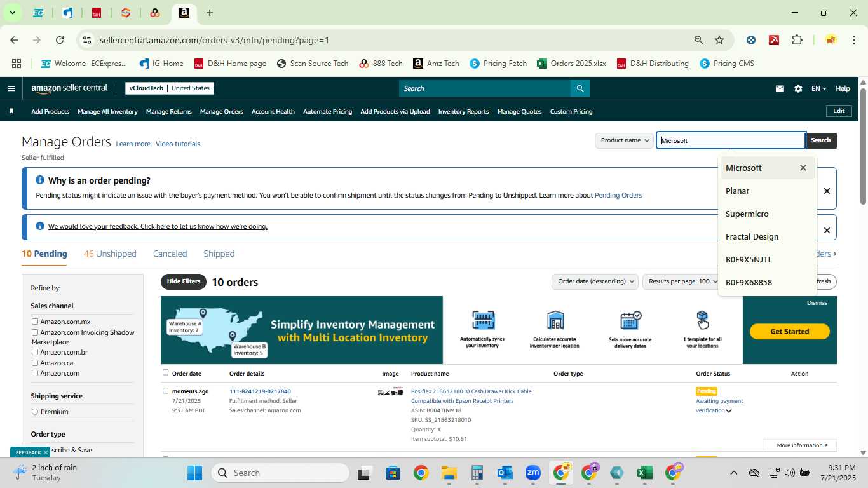868x488 pixels.
Task: Remove the Microsoft suggestion with X
Action: coord(803,168)
